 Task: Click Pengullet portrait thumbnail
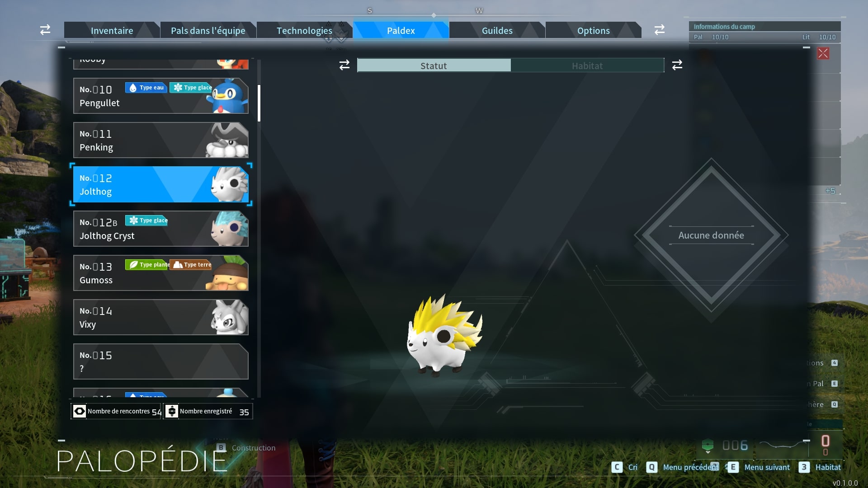point(227,96)
